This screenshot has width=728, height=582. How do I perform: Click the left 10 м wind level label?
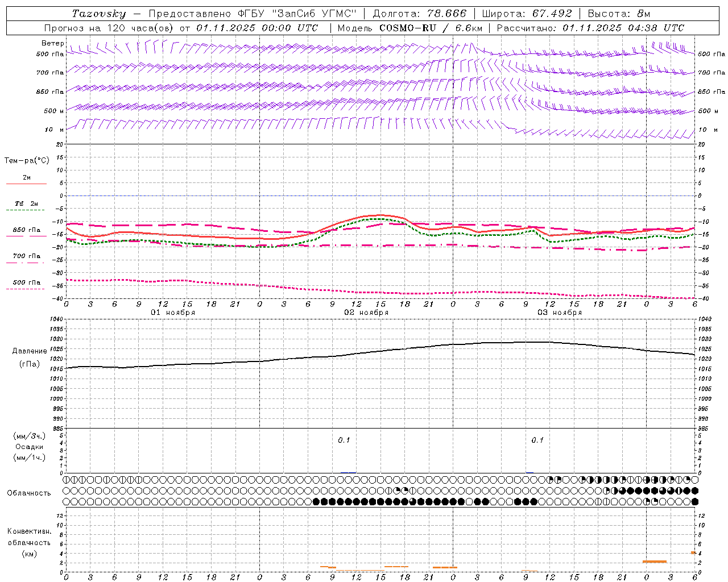pos(54,130)
